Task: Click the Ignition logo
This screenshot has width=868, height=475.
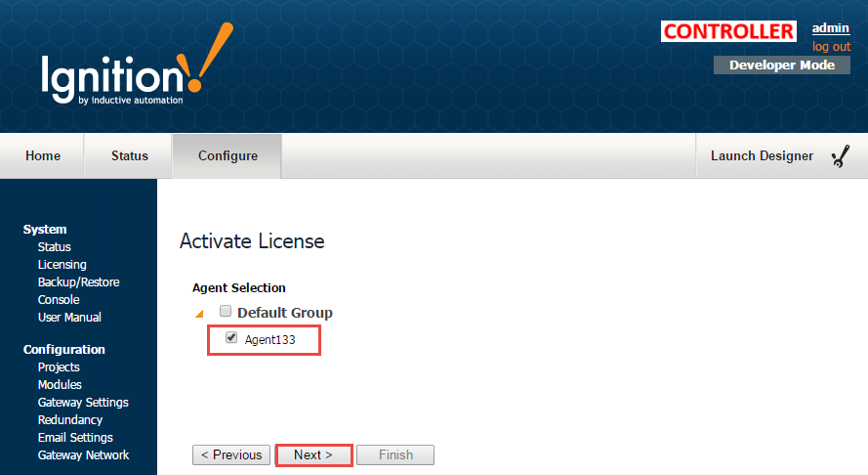Action: coord(138,65)
